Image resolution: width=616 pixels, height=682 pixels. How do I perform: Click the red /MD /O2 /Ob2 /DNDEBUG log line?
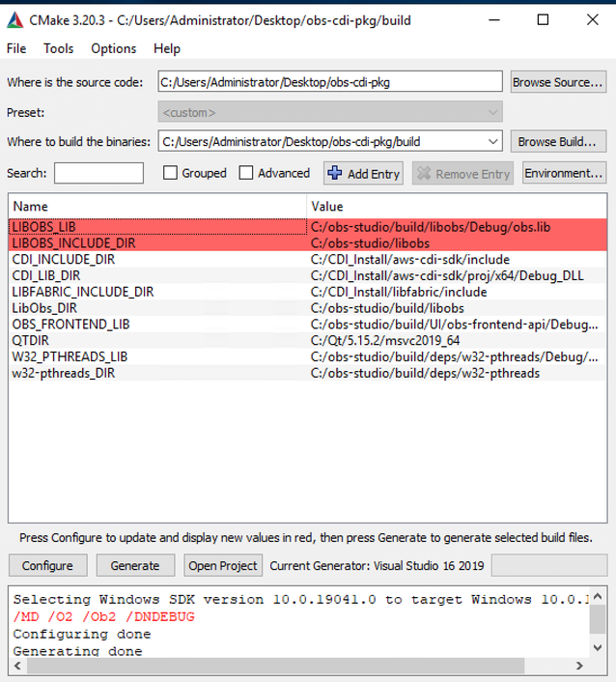coord(104,616)
